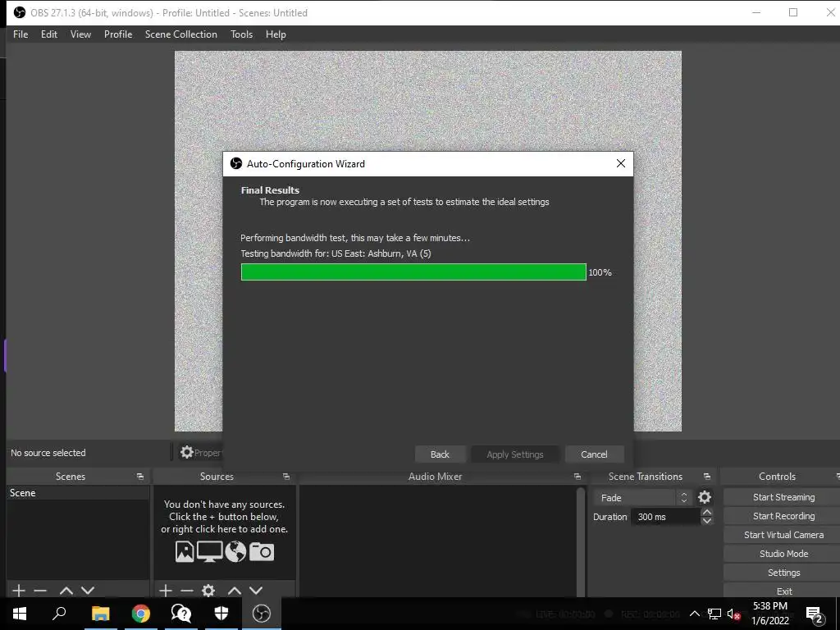The image size is (840, 630).
Task: Open taskbar search magnifier
Action: click(x=59, y=614)
